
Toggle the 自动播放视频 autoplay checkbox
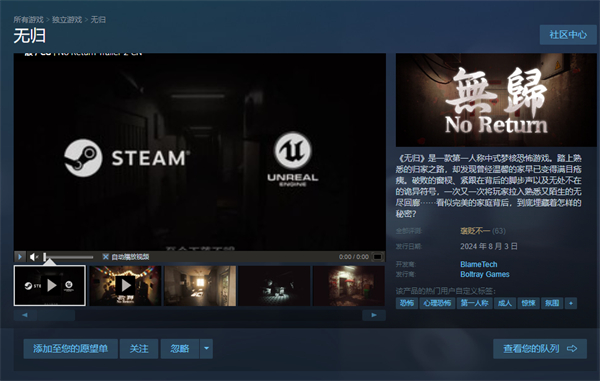click(106, 257)
